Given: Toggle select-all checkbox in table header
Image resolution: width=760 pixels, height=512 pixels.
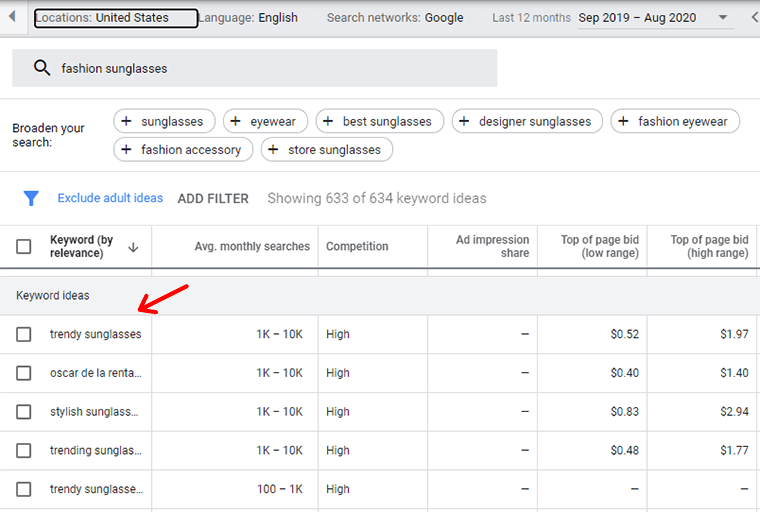Looking at the screenshot, I should pos(23,246).
